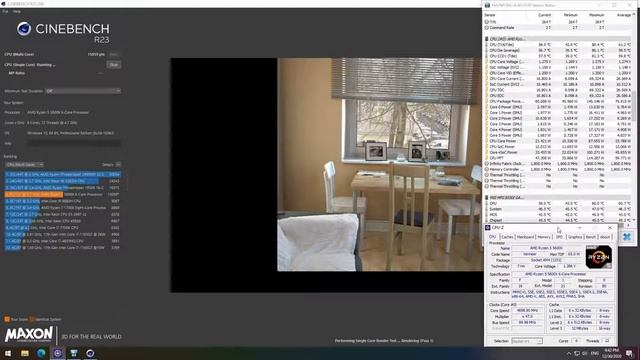
Task: Select the CPU Die (average) sensor row
Action: (x=558, y=50)
